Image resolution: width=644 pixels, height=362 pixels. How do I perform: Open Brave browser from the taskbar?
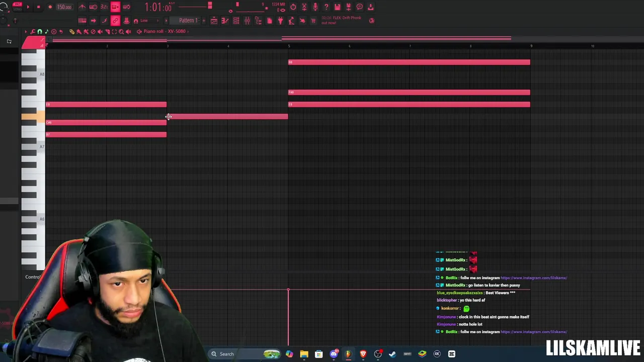pos(363,354)
